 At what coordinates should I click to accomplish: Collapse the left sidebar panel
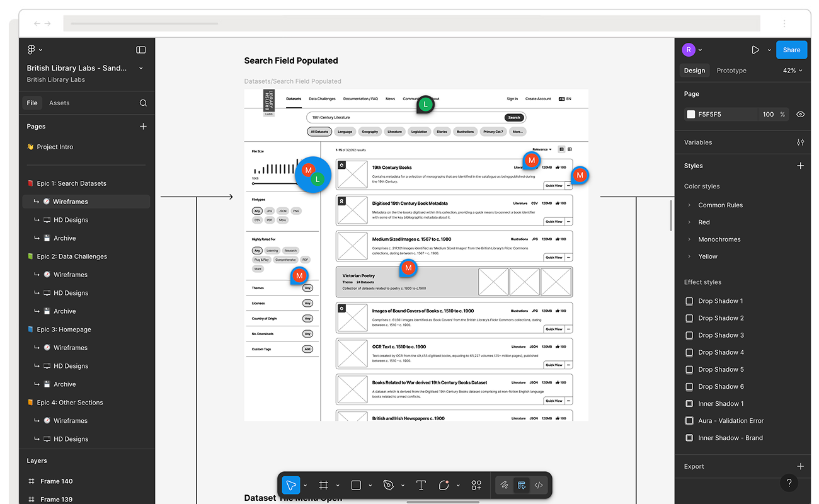click(x=141, y=50)
